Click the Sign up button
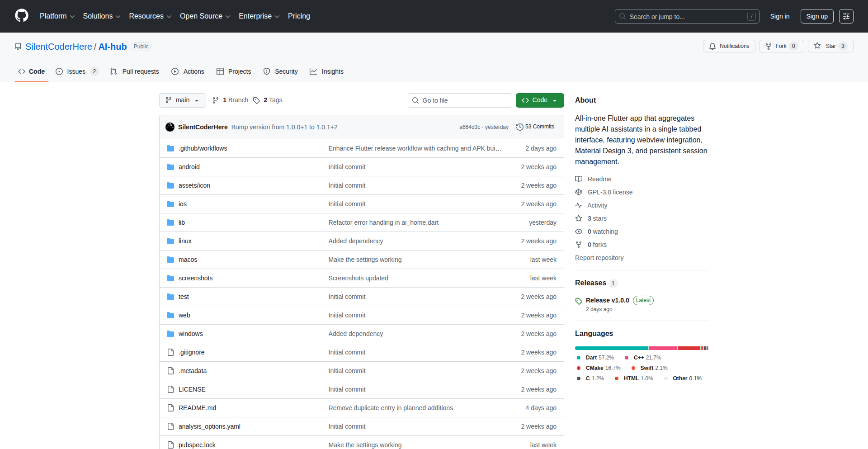868x449 pixels. tap(816, 16)
